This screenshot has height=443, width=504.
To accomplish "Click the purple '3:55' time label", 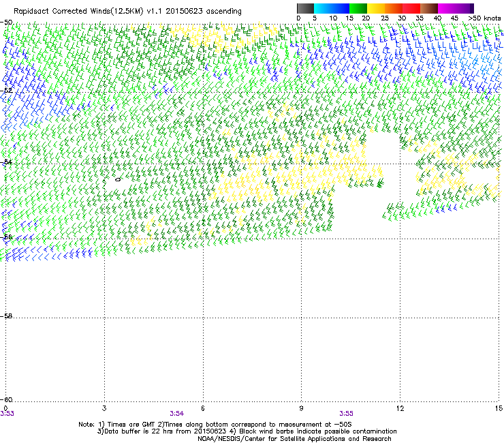I will click(x=346, y=414).
